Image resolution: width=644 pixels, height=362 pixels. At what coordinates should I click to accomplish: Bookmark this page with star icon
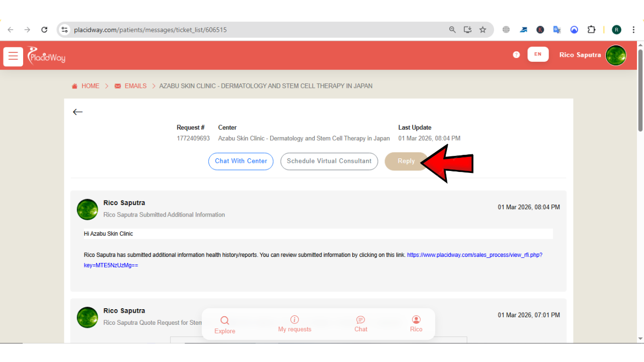pyautogui.click(x=482, y=30)
